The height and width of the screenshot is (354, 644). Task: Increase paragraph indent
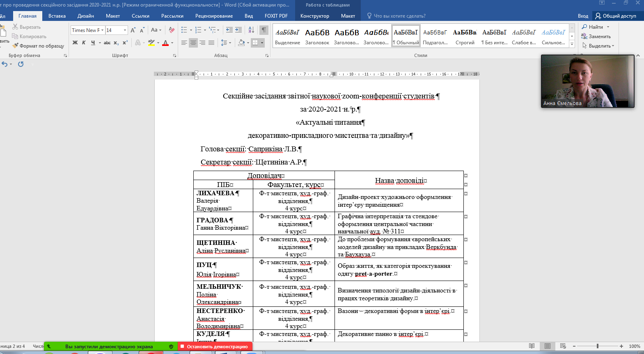click(x=238, y=30)
